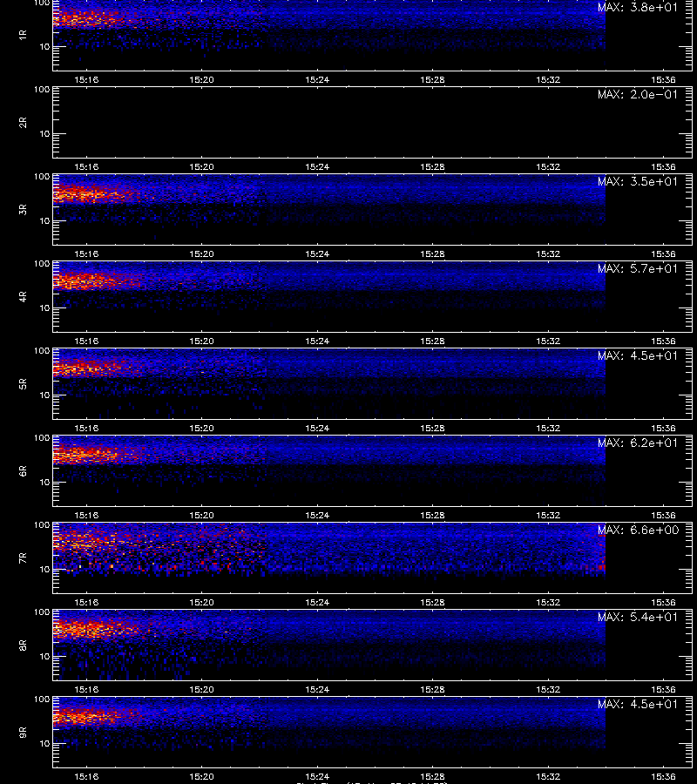Click the 15:28 tick label below 4R panel

pos(432,341)
